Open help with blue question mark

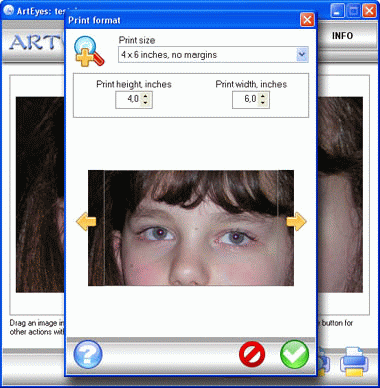click(x=88, y=354)
